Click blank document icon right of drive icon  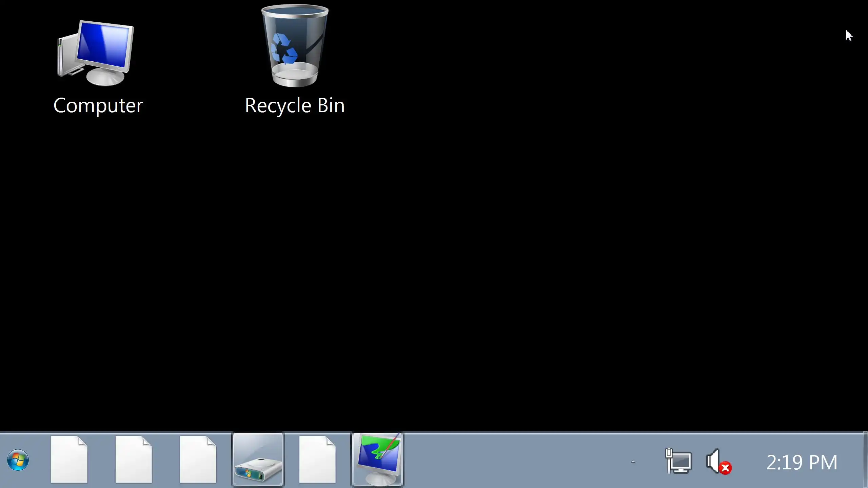tap(317, 460)
